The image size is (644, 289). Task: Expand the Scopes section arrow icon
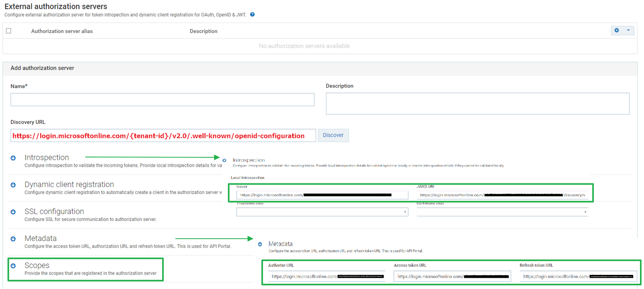tap(13, 266)
